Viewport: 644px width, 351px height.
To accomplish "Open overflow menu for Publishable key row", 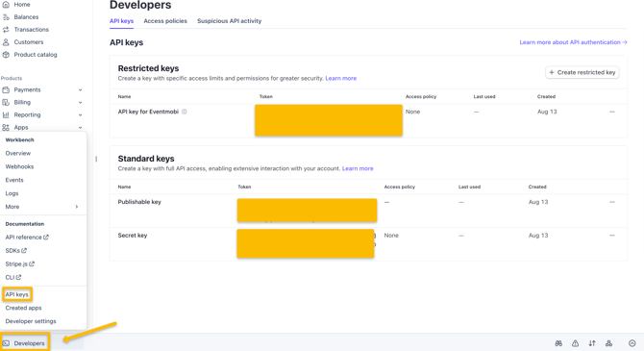I will click(612, 202).
